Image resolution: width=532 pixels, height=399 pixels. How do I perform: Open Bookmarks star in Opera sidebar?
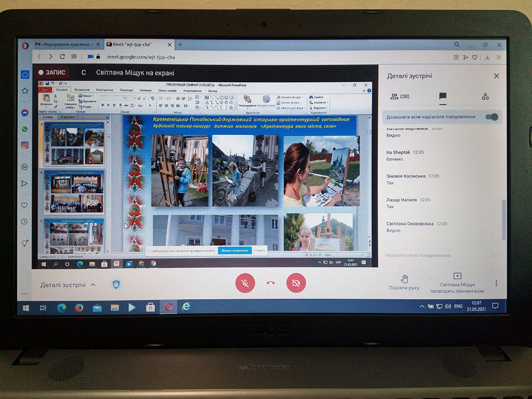pyautogui.click(x=25, y=90)
